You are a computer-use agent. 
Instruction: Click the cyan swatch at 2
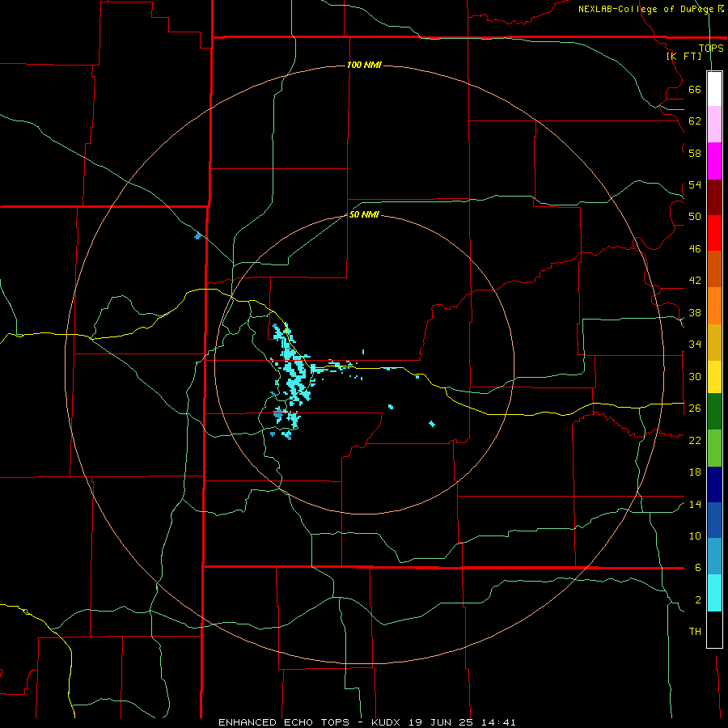pos(714,593)
